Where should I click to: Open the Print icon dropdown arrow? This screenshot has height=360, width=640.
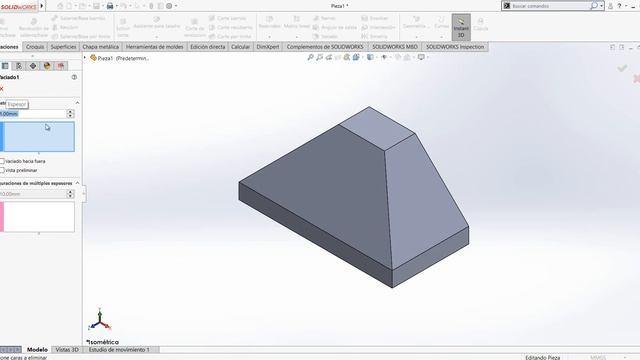pos(117,6)
